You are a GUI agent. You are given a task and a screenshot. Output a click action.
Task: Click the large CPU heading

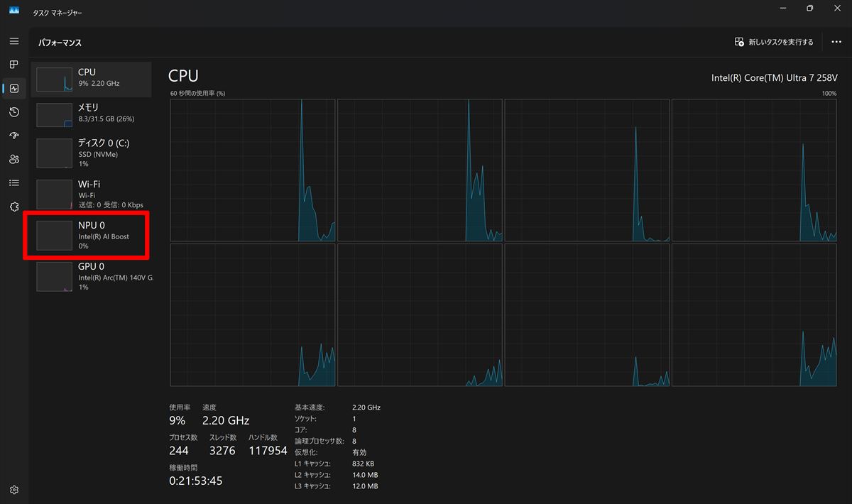tap(183, 76)
